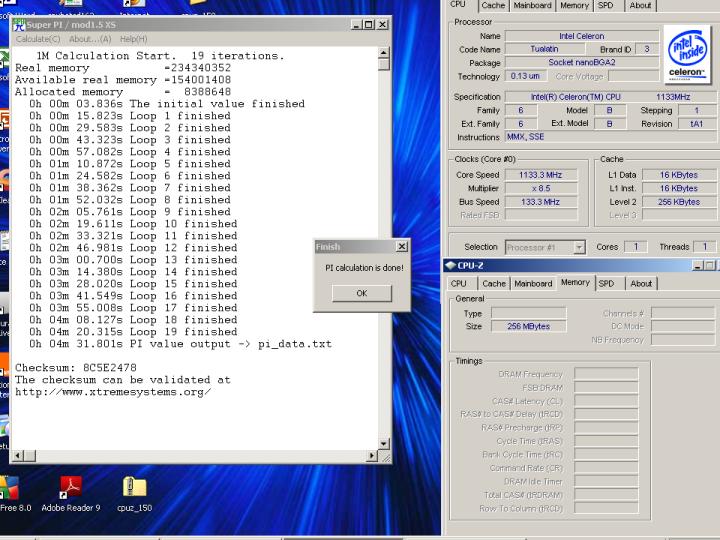Select SPD tab in lower CPU-Z window

click(606, 283)
